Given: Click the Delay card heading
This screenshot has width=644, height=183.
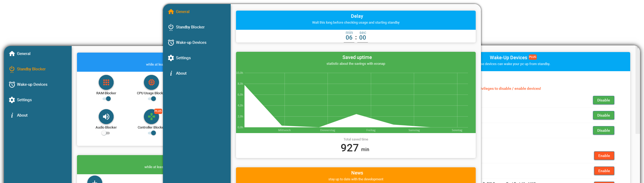Looking at the screenshot, I should pyautogui.click(x=357, y=16).
